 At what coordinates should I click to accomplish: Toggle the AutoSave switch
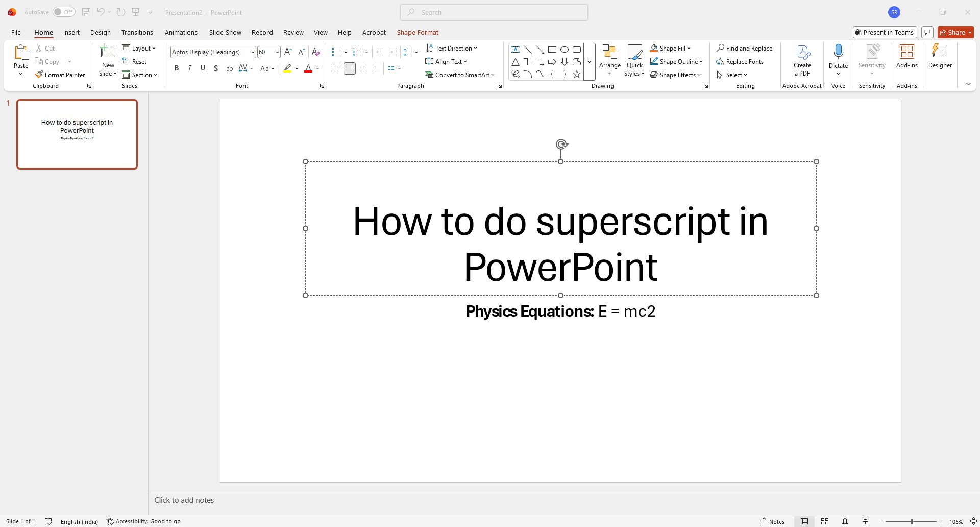[64, 12]
